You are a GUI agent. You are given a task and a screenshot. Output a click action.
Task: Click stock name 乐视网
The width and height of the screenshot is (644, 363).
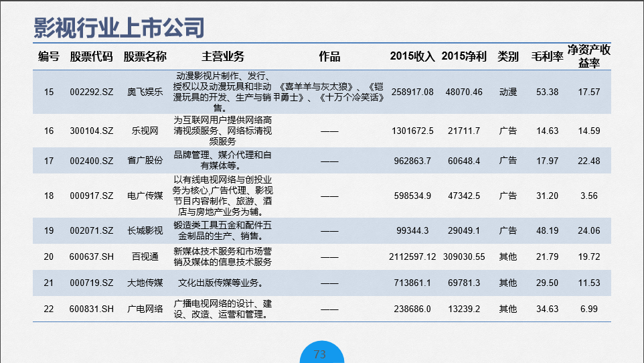(x=145, y=131)
